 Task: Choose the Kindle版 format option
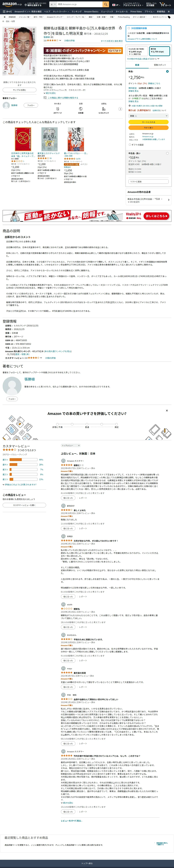click(137, 51)
